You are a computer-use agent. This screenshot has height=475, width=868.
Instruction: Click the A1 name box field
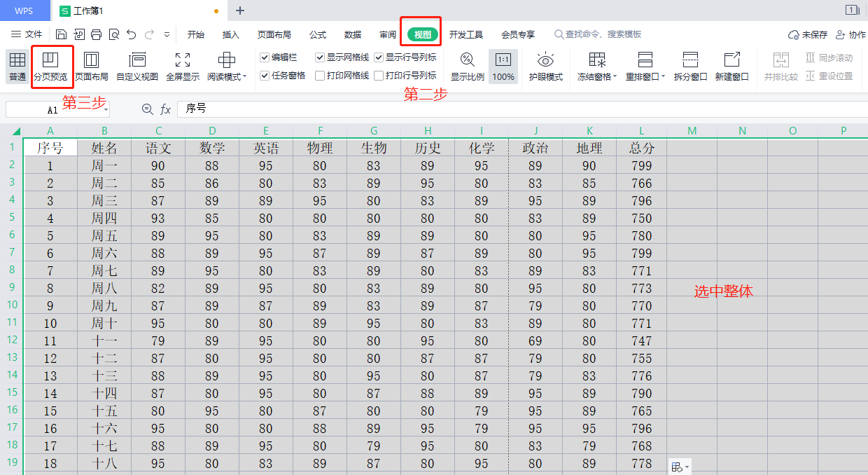point(53,109)
